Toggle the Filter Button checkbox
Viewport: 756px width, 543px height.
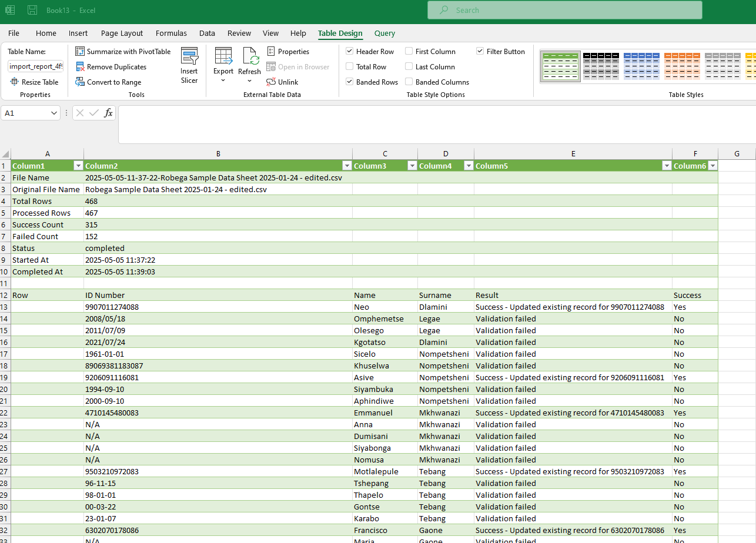(x=480, y=52)
